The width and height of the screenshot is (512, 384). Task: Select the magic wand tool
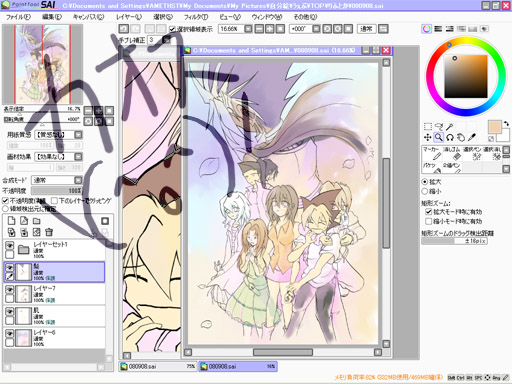(450, 126)
